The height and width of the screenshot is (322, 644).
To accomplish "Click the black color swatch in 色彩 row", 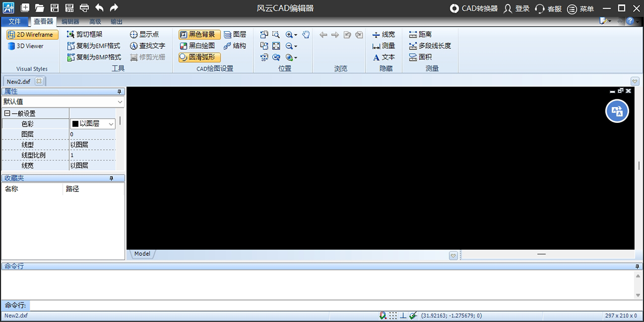I will pos(75,124).
